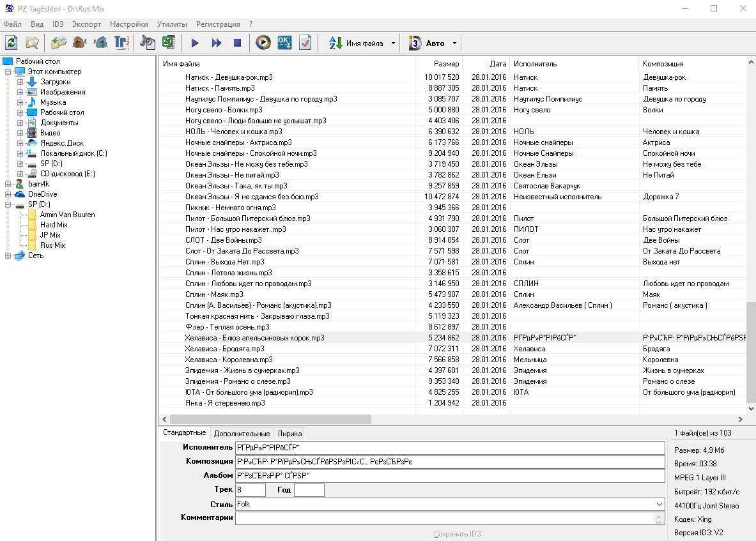Expand the 'Стиль' Folk genre combo box
The image size is (756, 541).
pos(659,505)
